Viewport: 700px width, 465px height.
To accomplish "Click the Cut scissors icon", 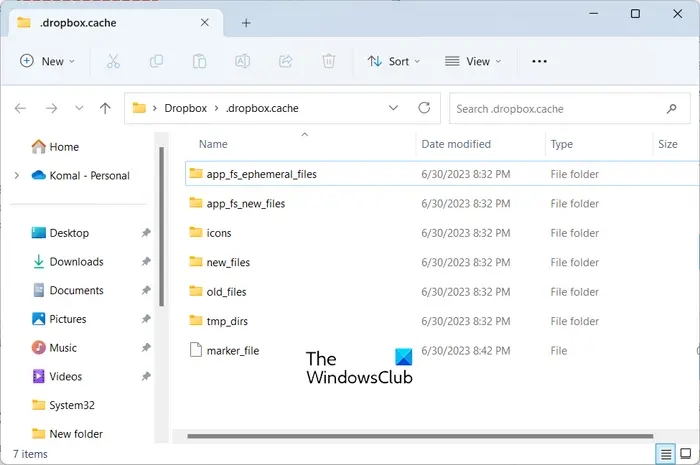I will tap(113, 61).
